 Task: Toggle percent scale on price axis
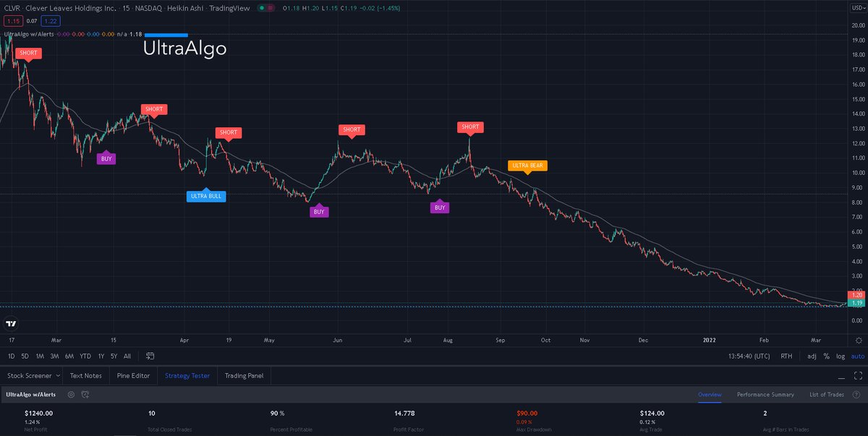point(826,356)
